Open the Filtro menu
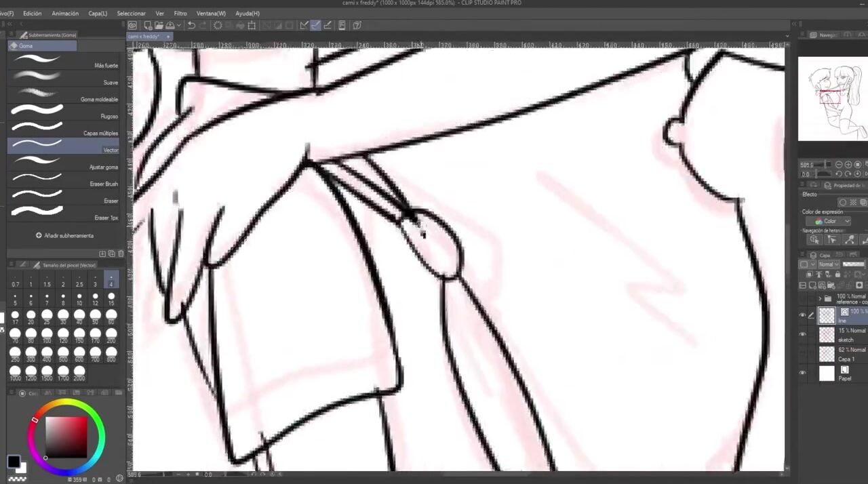The width and height of the screenshot is (868, 484). (x=180, y=14)
